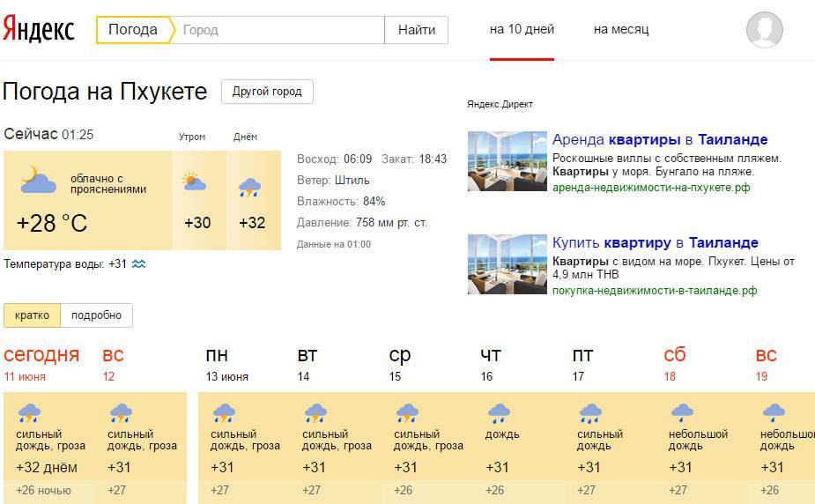
Task: Switch to the brief "кратко" view
Action: [32, 315]
